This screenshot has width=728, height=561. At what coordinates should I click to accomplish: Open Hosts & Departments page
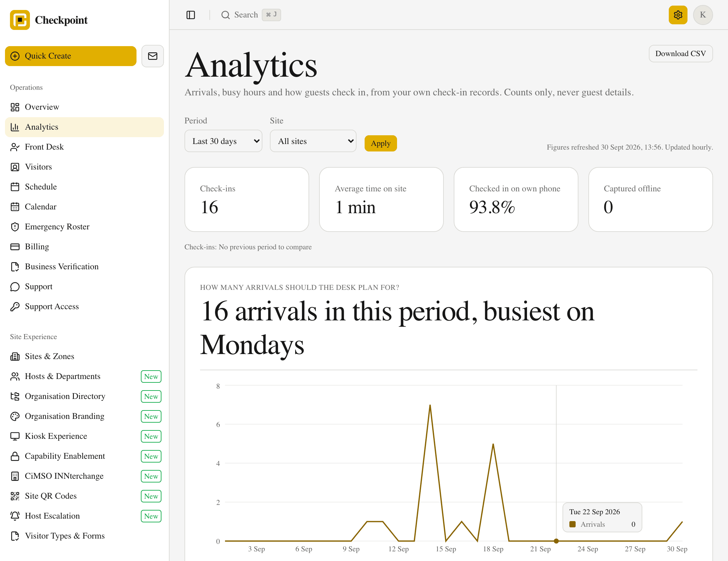(x=84, y=376)
